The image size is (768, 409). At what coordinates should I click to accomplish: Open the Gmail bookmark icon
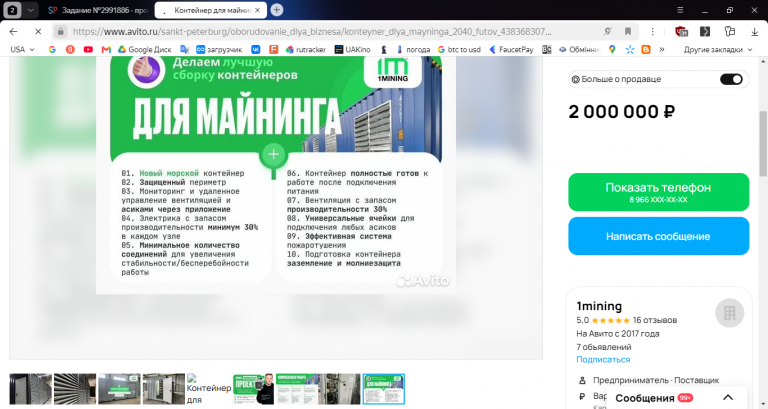tap(106, 49)
